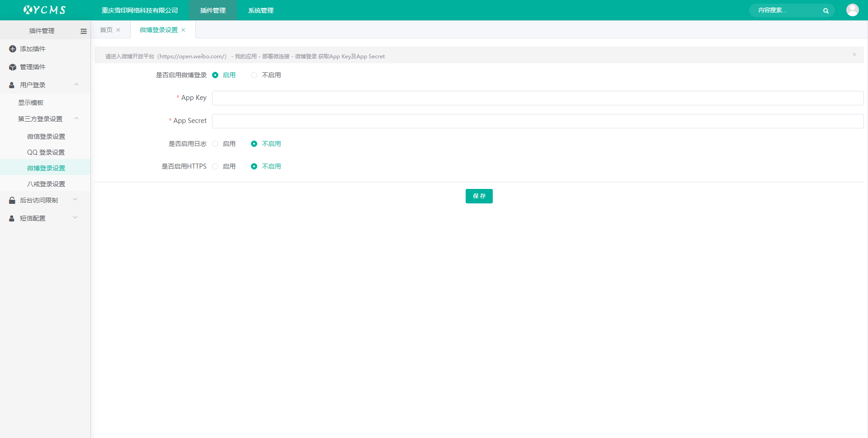Click the user icon beside 用户登录
868x438 pixels.
click(x=12, y=85)
